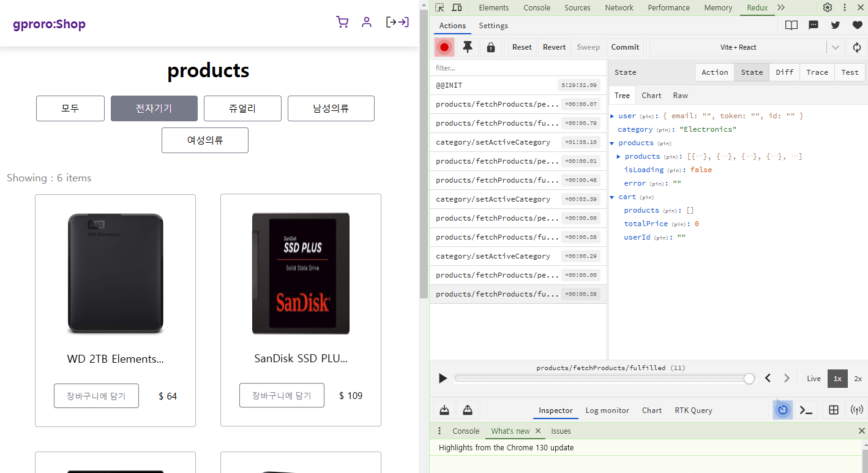Select the @@INIT action
Viewport: 868px width, 473px height.
[518, 85]
